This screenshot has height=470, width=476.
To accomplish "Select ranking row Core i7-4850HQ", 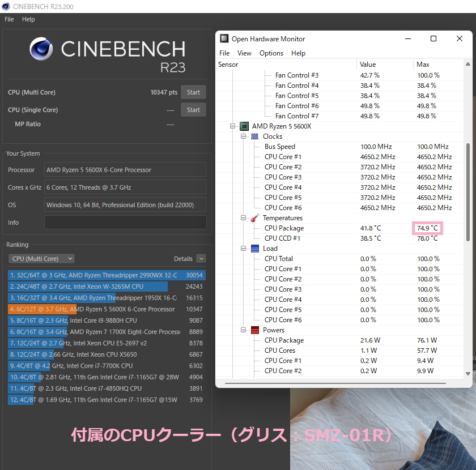I will tap(107, 388).
